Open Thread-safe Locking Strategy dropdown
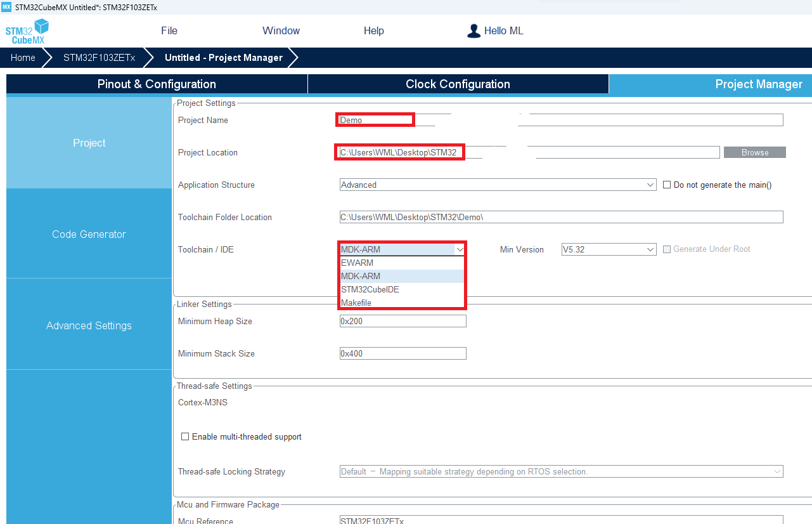The width and height of the screenshot is (812, 524). click(x=561, y=471)
